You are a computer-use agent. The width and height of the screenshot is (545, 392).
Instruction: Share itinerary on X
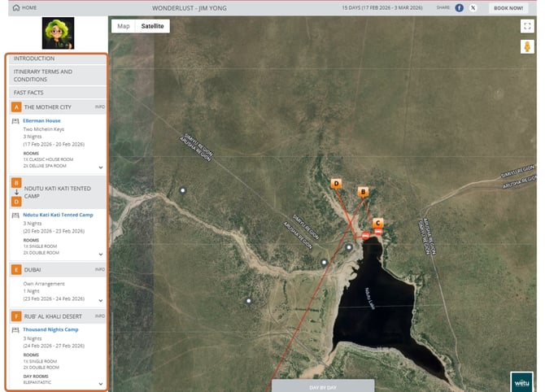pos(473,7)
